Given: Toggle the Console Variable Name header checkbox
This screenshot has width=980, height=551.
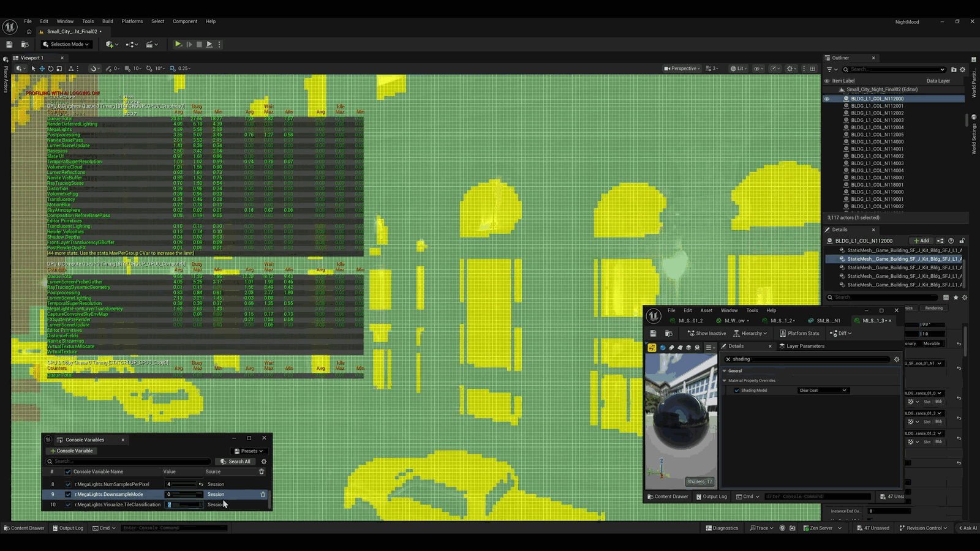Looking at the screenshot, I should [x=68, y=472].
